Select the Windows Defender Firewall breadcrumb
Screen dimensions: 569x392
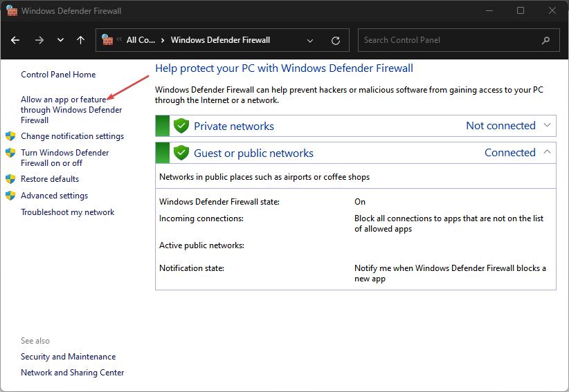(220, 40)
